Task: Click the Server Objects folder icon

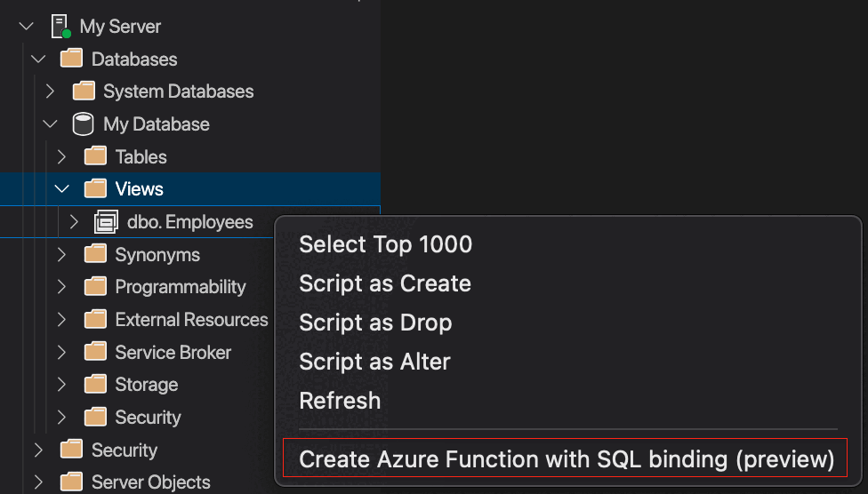Action: tap(71, 482)
